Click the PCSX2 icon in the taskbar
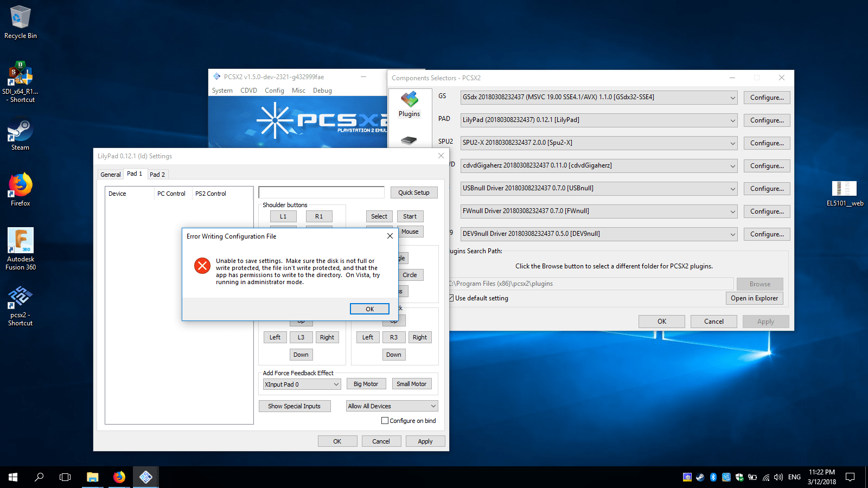 (x=145, y=477)
